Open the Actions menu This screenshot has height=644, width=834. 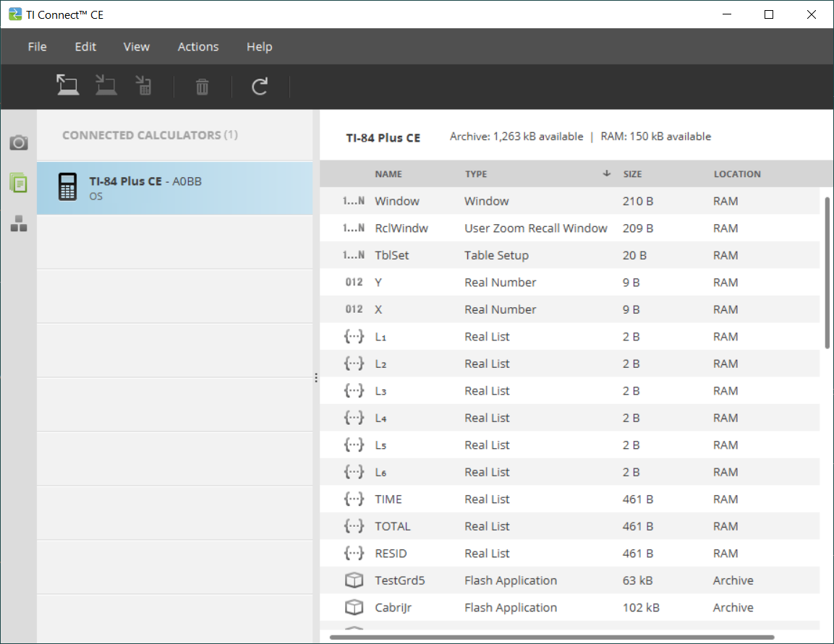198,47
